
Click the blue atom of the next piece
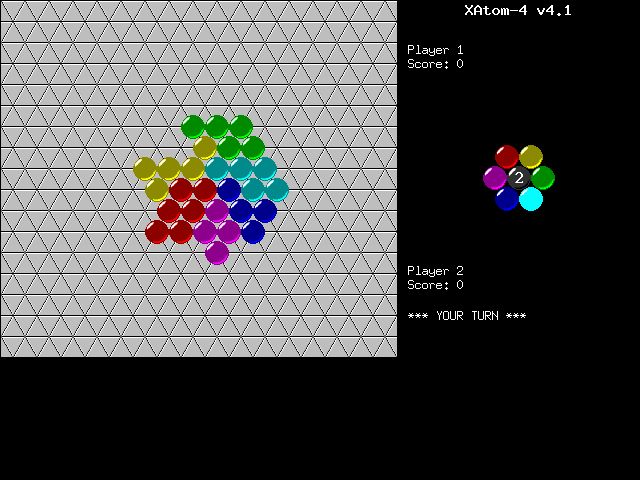point(507,199)
